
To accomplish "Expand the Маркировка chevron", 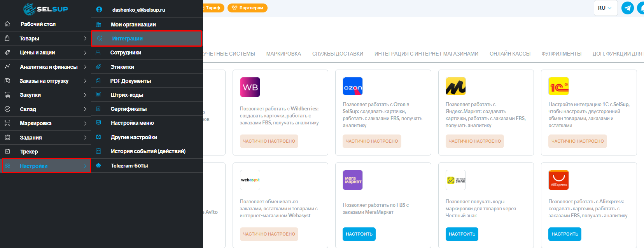I will coord(85,123).
